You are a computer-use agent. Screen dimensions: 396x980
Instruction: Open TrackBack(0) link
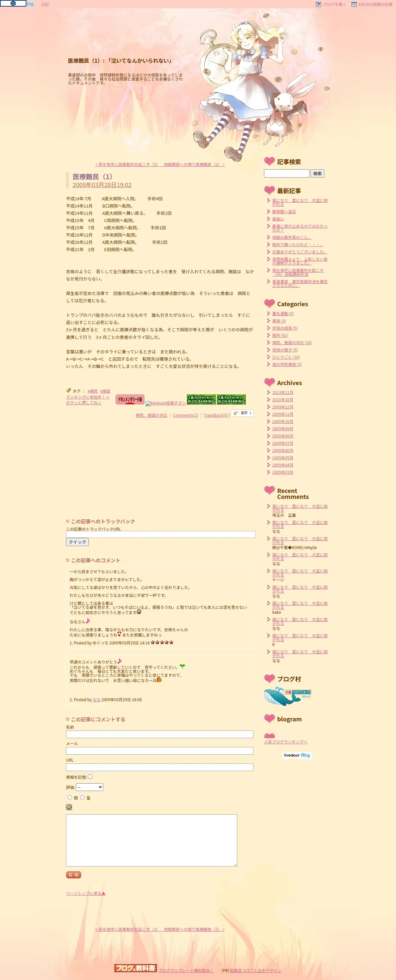pyautogui.click(x=215, y=415)
